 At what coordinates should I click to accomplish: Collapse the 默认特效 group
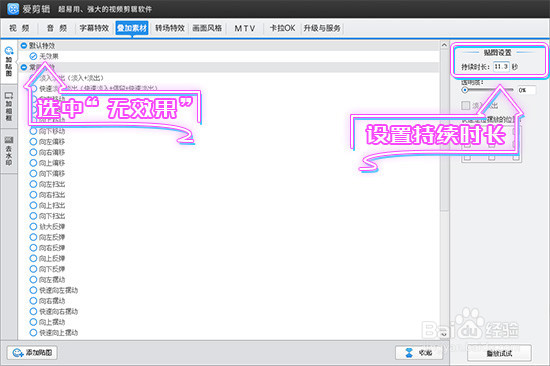(24, 46)
